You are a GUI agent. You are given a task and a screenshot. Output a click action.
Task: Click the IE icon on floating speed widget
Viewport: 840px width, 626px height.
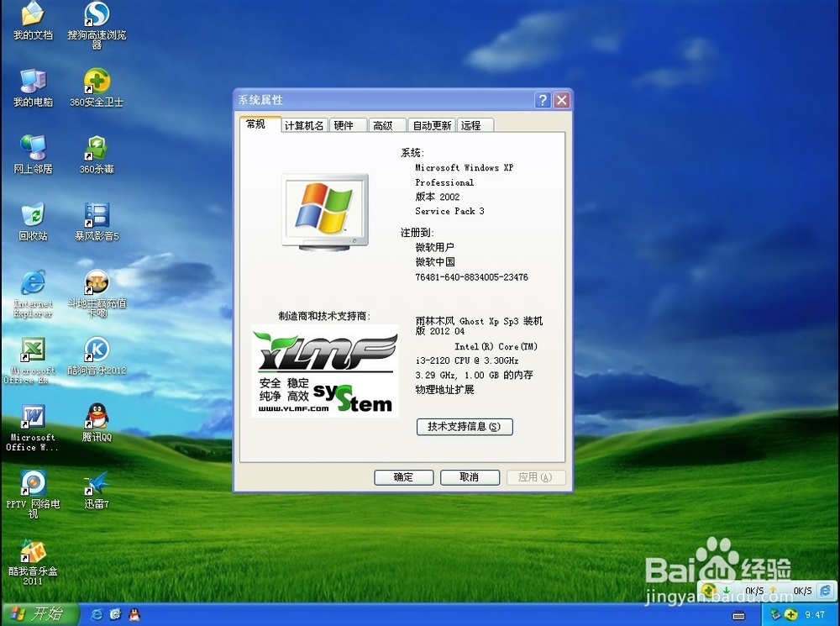(x=826, y=591)
